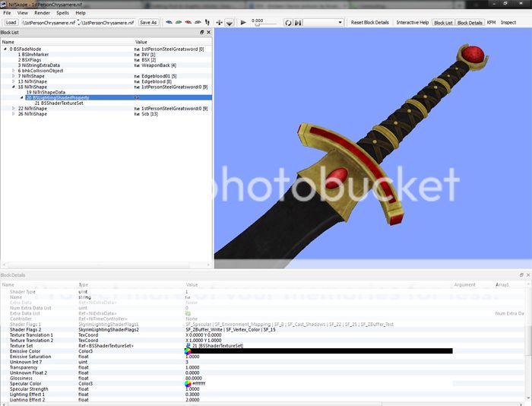Close the Block Details panel
532x406 pixels.
tap(528, 274)
